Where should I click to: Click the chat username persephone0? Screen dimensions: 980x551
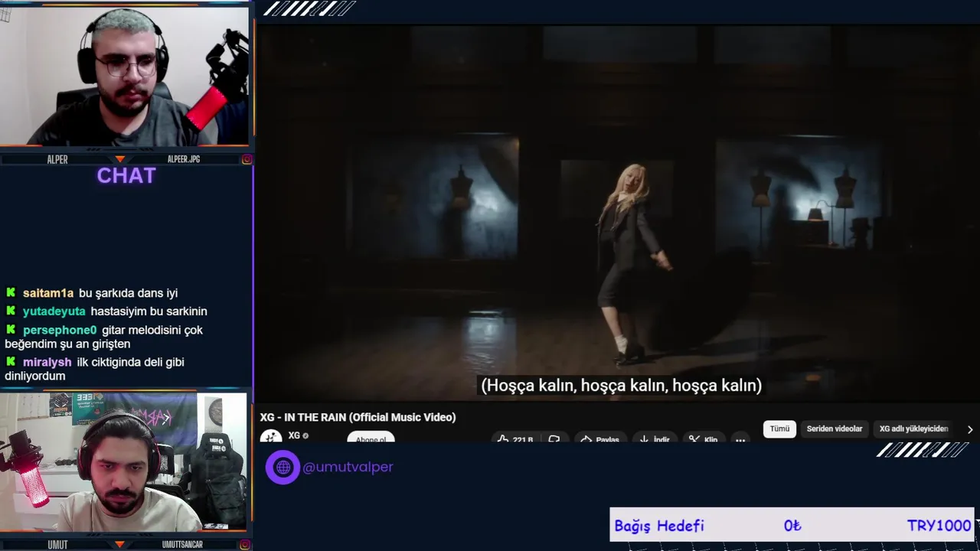60,330
